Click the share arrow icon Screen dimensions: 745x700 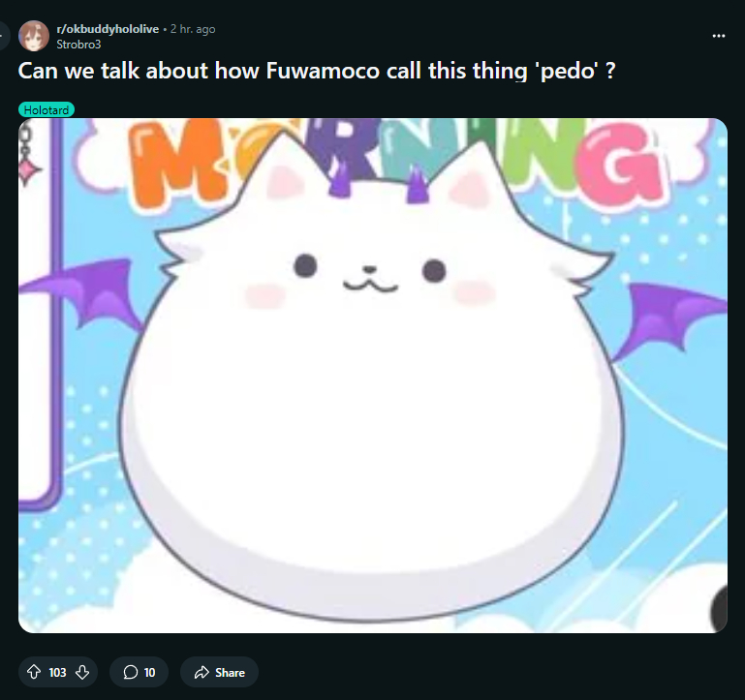tap(202, 672)
